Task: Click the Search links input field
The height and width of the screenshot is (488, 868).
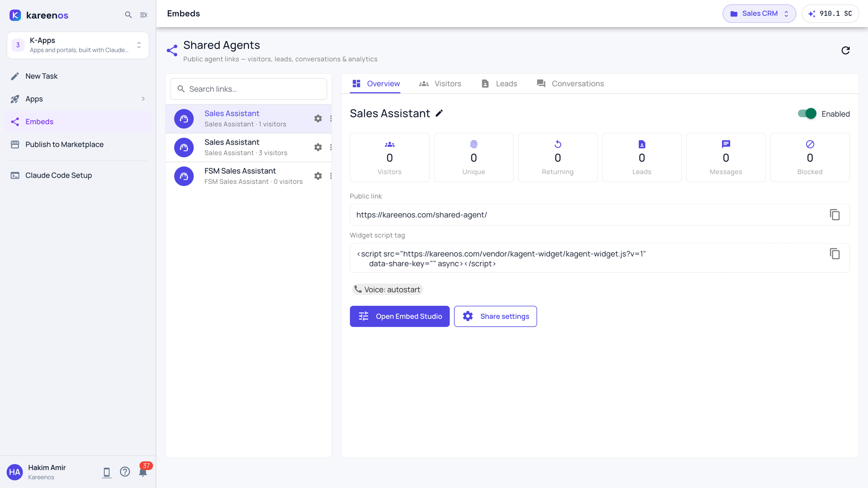Action: (x=248, y=89)
